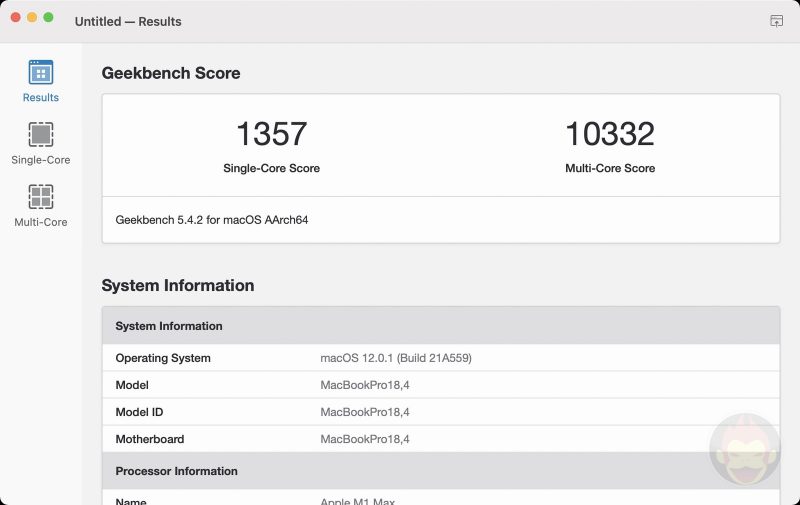Click the Untitled — Results window title
This screenshot has height=505, width=800.
(128, 21)
